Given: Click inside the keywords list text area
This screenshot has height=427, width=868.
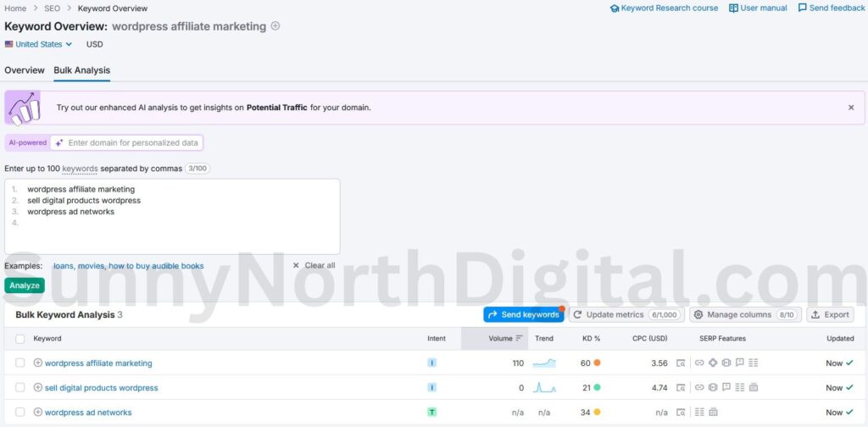Looking at the screenshot, I should 172,216.
